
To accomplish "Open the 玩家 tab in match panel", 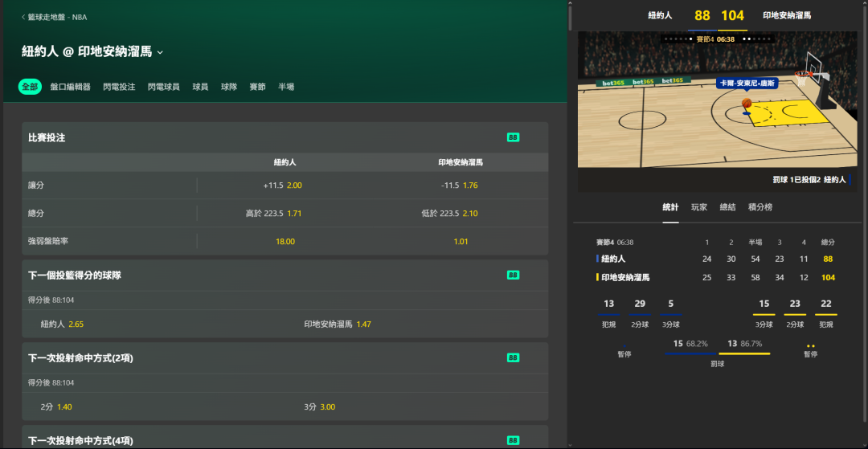I will (699, 207).
